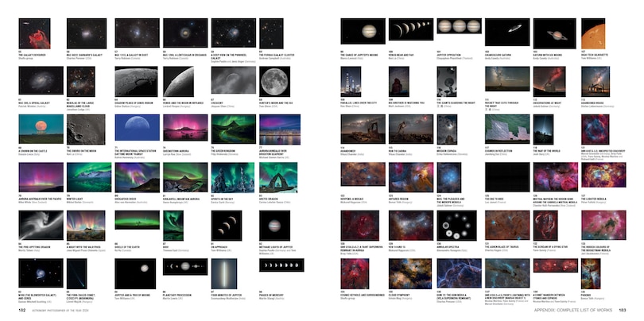Screen dimensions: 644x321
Task: Open A Night with the Valkyries image
Action: pos(86,226)
